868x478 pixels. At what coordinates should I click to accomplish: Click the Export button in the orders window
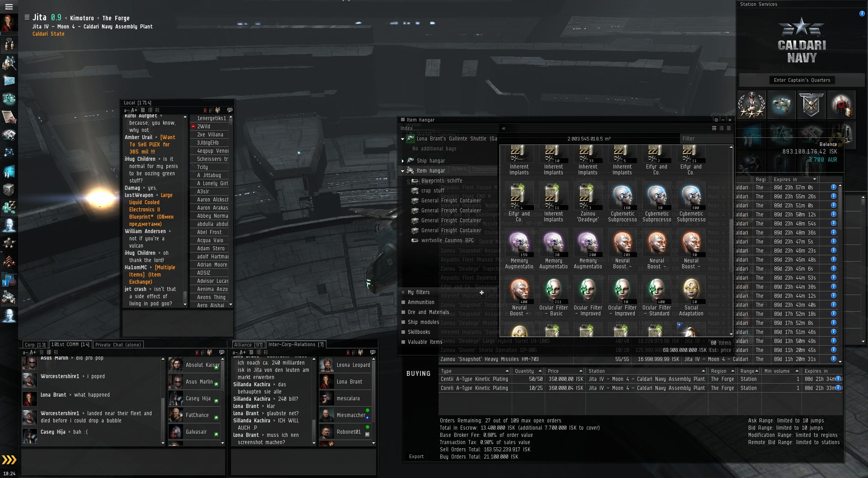point(416,456)
